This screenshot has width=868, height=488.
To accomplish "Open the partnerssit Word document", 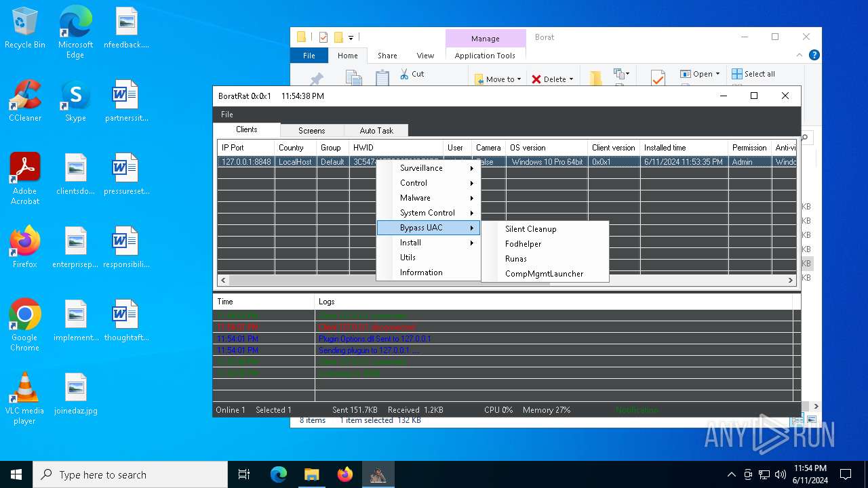I will click(x=126, y=102).
